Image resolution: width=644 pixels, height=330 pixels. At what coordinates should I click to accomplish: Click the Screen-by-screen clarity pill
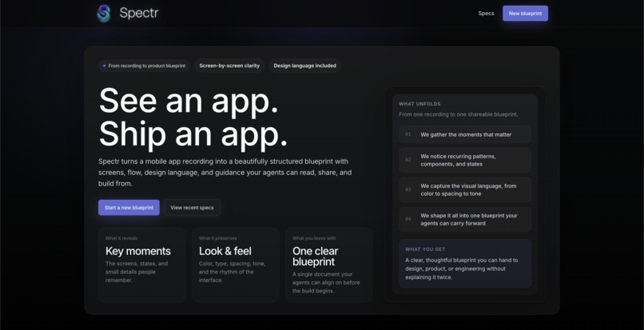point(229,66)
